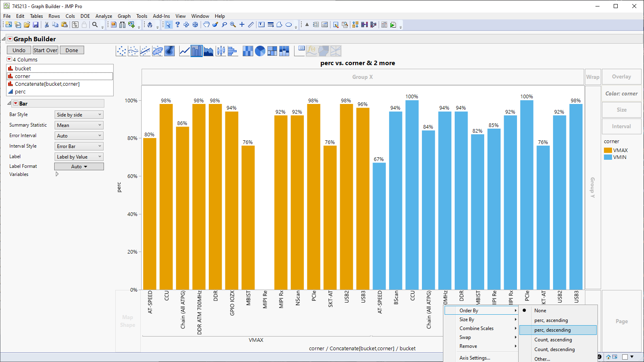Image resolution: width=644 pixels, height=362 pixels.
Task: Open the Summary Statistic dropdown
Action: (79, 125)
